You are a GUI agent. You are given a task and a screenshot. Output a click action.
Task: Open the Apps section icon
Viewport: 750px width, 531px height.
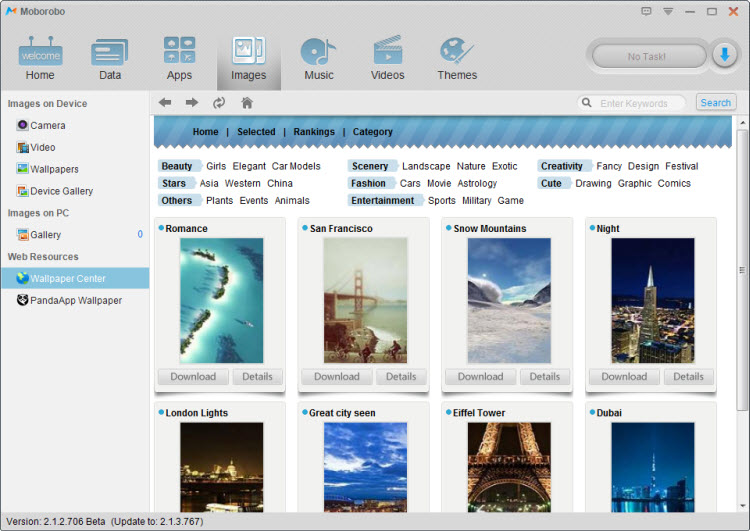point(179,57)
